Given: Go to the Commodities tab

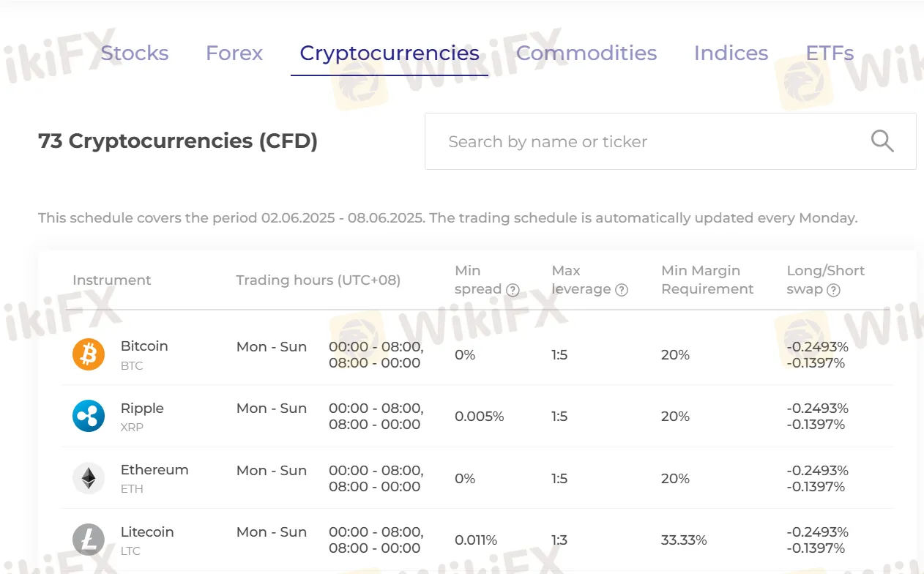Looking at the screenshot, I should [586, 53].
